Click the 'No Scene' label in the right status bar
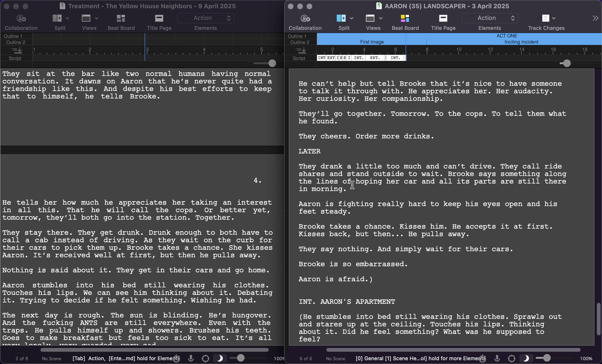Screen dimensions: 602x364 coord(335,358)
